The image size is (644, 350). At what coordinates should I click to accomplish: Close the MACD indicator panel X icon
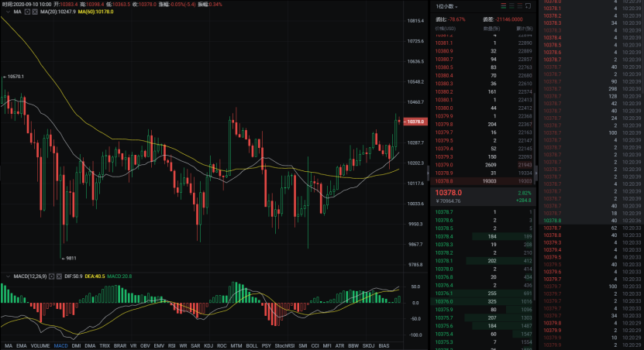point(59,276)
